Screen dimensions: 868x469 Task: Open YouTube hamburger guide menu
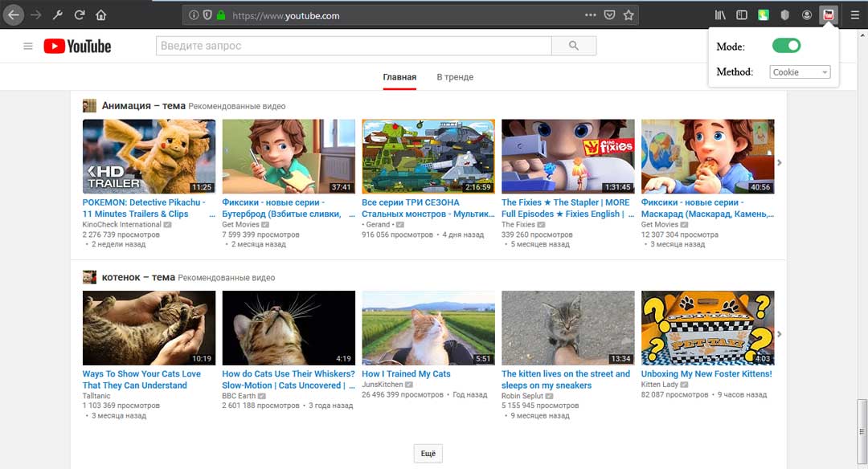tap(27, 46)
